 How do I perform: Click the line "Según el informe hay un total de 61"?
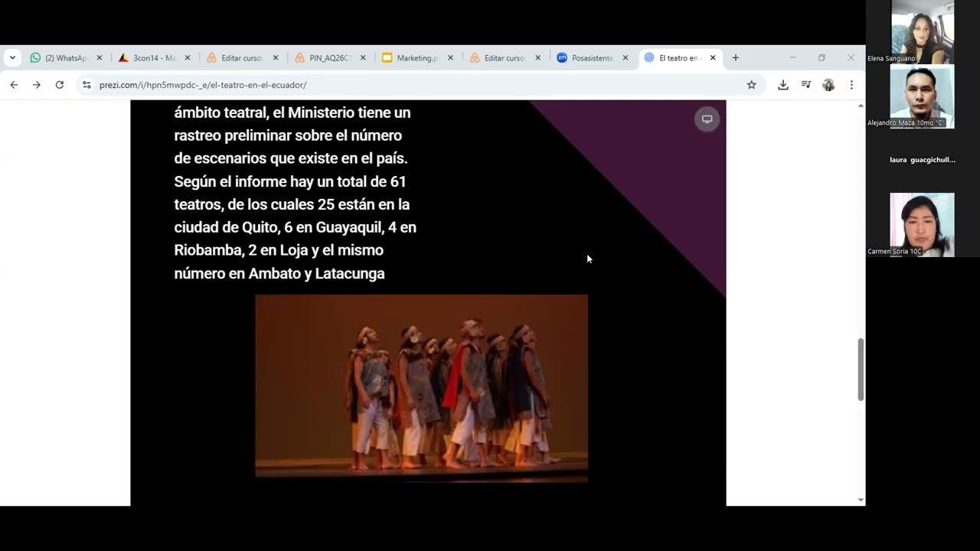[x=290, y=181]
